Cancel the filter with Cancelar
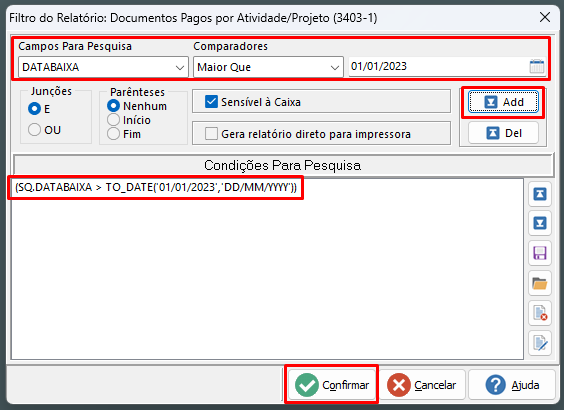The image size is (564, 410). click(422, 384)
